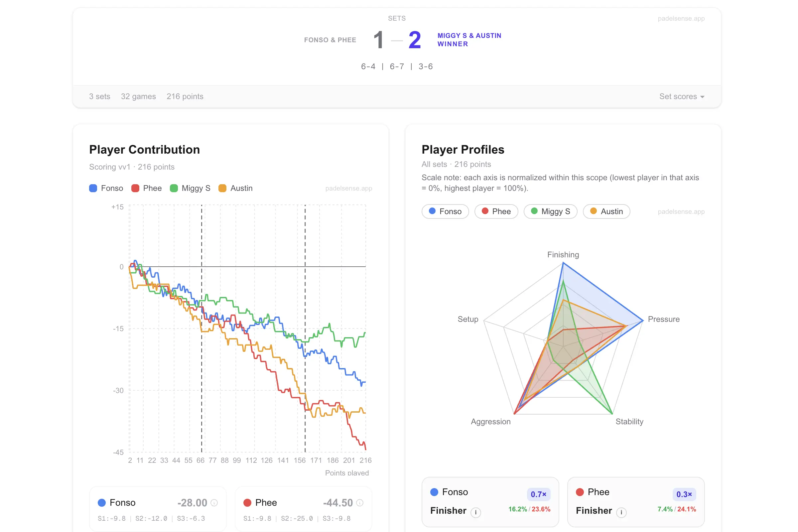Toggle Phee legend in Player Contribution
The image size is (798, 532).
tap(147, 188)
